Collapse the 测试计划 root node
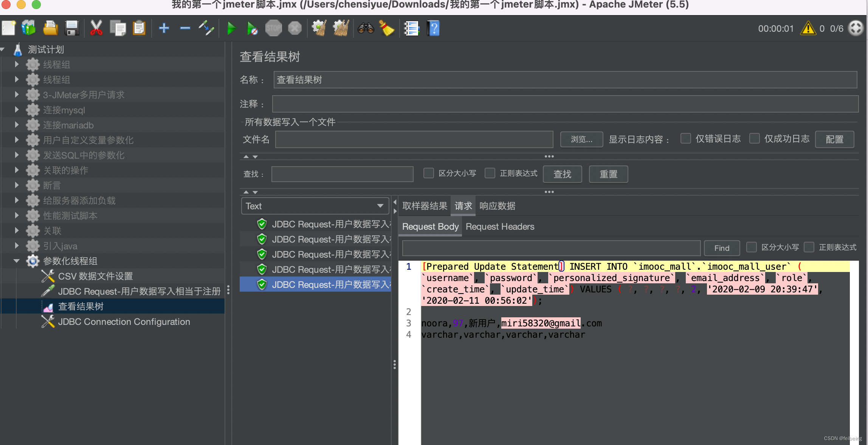Screen dimensions: 868x445 (x=3, y=49)
